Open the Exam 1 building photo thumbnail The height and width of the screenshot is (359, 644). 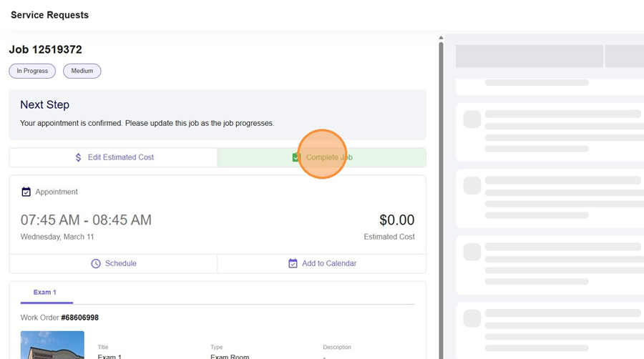tap(52, 345)
